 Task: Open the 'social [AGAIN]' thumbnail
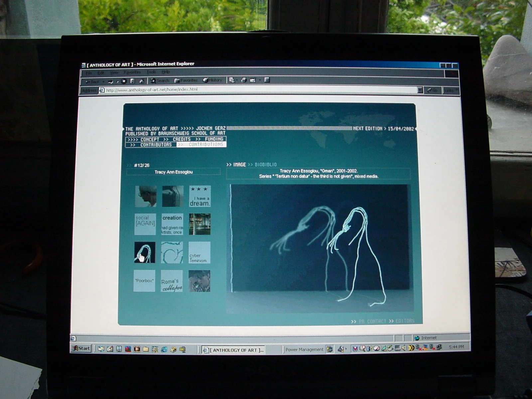pyautogui.click(x=145, y=224)
